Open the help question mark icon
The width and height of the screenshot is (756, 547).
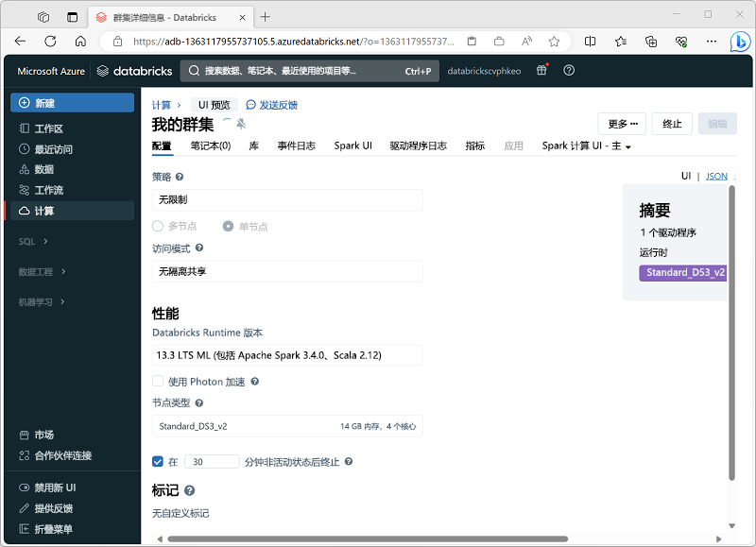coord(567,70)
